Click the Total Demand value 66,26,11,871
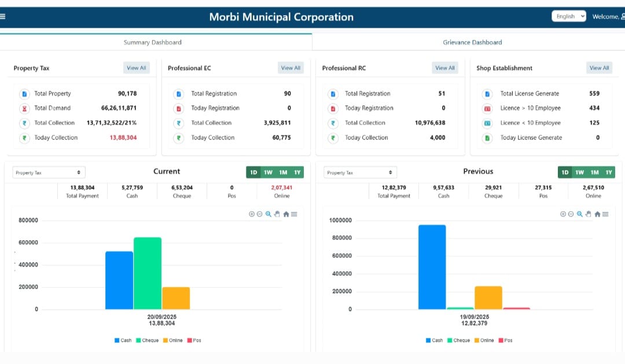The height and width of the screenshot is (364, 625). [x=119, y=108]
